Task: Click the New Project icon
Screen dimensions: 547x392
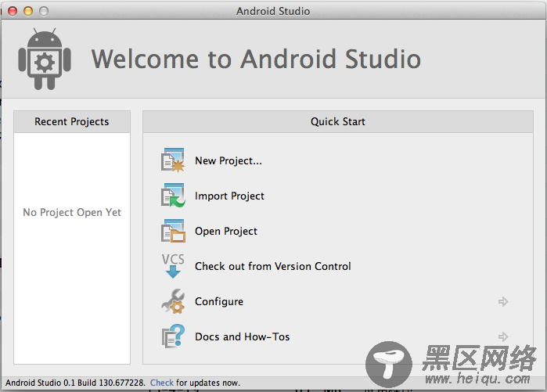Action: coord(173,160)
